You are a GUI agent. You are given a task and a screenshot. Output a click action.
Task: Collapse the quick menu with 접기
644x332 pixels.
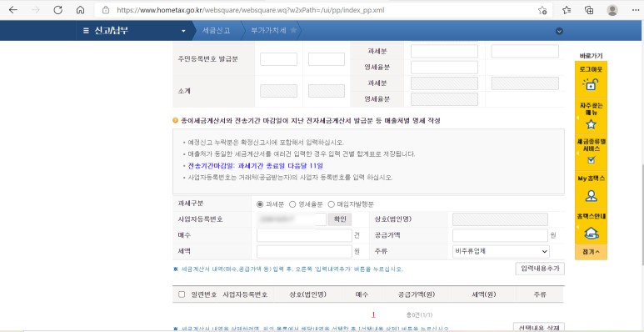[x=591, y=252]
